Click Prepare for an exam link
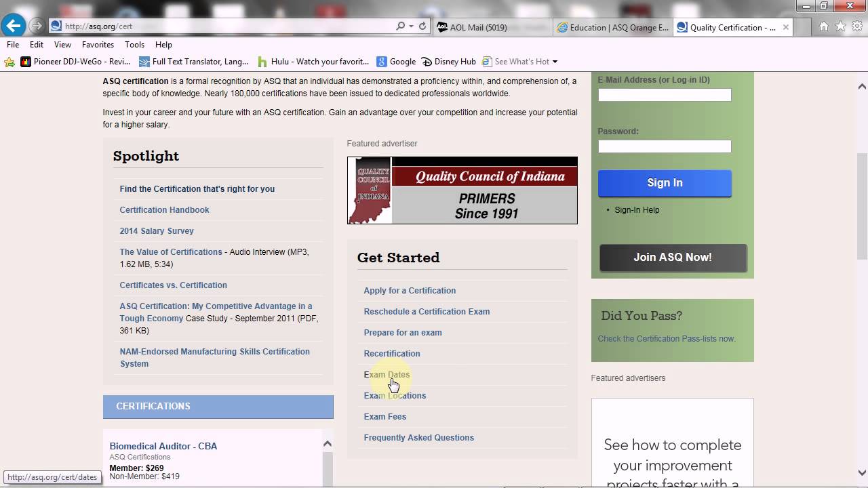This screenshot has height=488, width=868. (x=403, y=333)
